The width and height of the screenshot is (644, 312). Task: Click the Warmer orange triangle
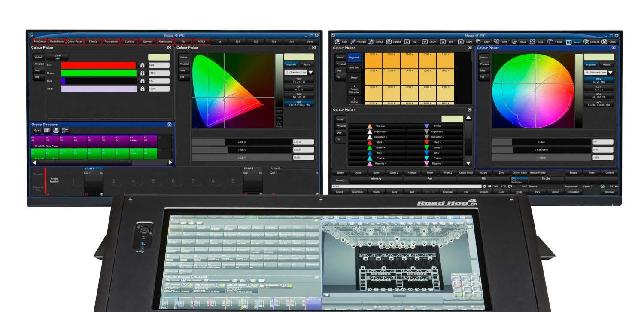(369, 126)
